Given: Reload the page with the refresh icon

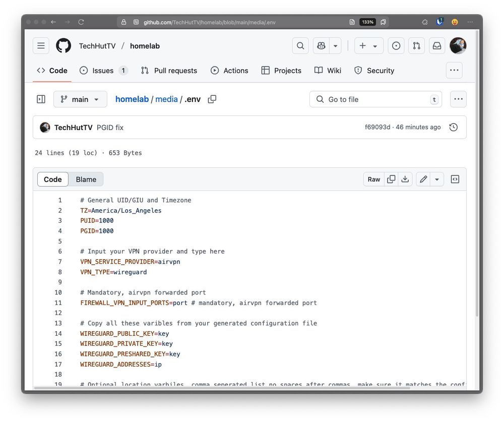Looking at the screenshot, I should coord(81,22).
